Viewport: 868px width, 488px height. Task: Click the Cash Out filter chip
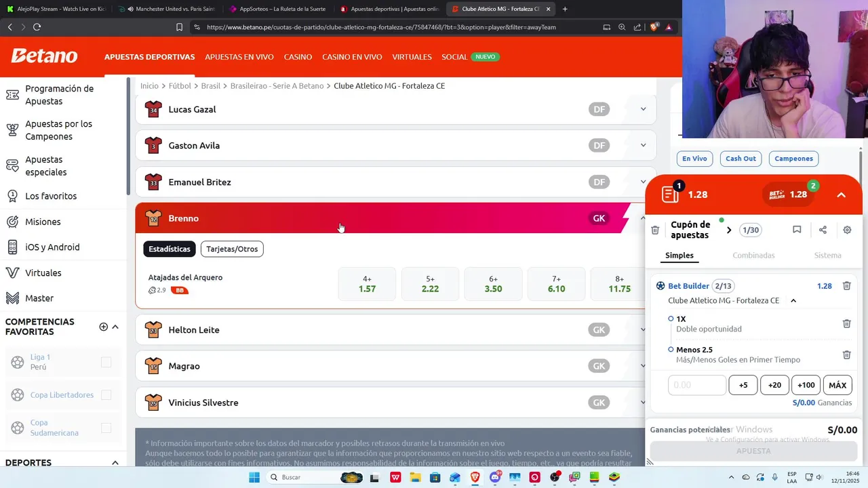tap(741, 159)
